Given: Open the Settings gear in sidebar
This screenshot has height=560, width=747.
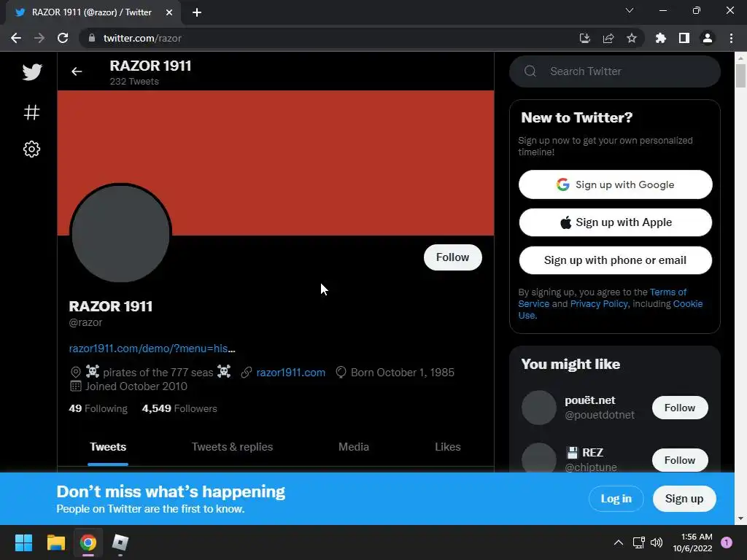Looking at the screenshot, I should pos(32,149).
